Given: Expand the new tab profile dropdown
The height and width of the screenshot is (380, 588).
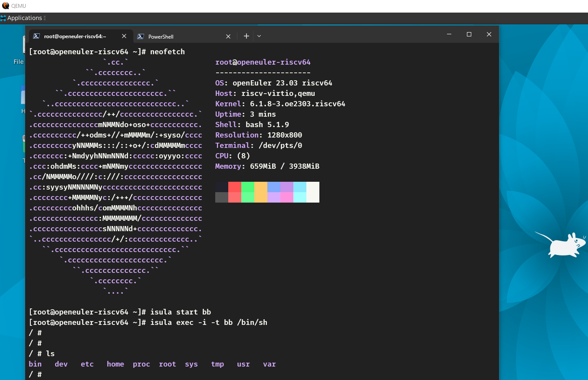Looking at the screenshot, I should (x=259, y=36).
